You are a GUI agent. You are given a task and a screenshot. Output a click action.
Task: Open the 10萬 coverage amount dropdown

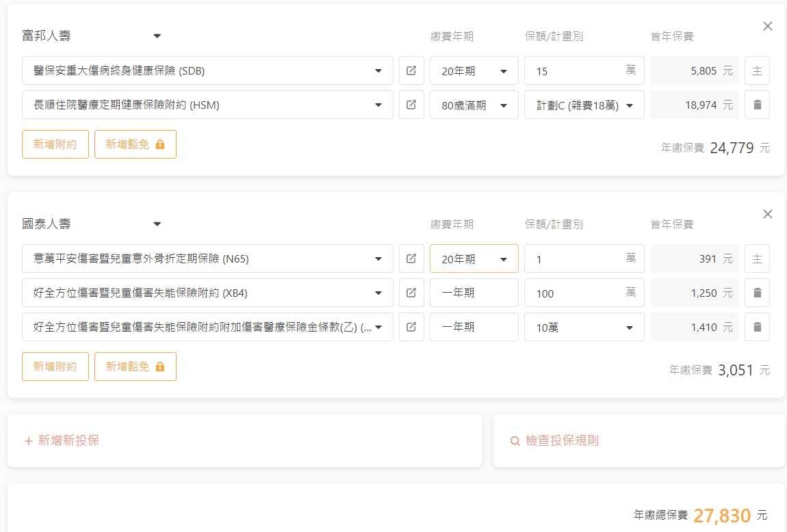point(584,327)
